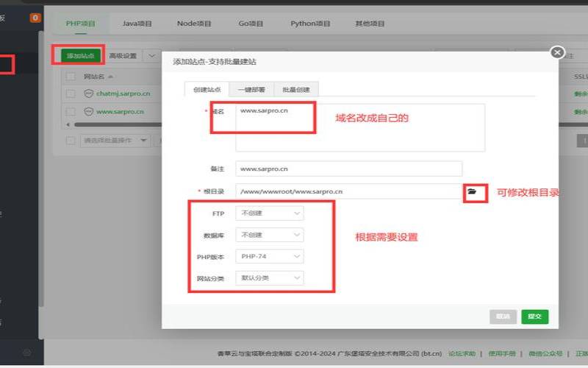Open the 网站分类 dropdown
The width and height of the screenshot is (588, 368).
269,278
